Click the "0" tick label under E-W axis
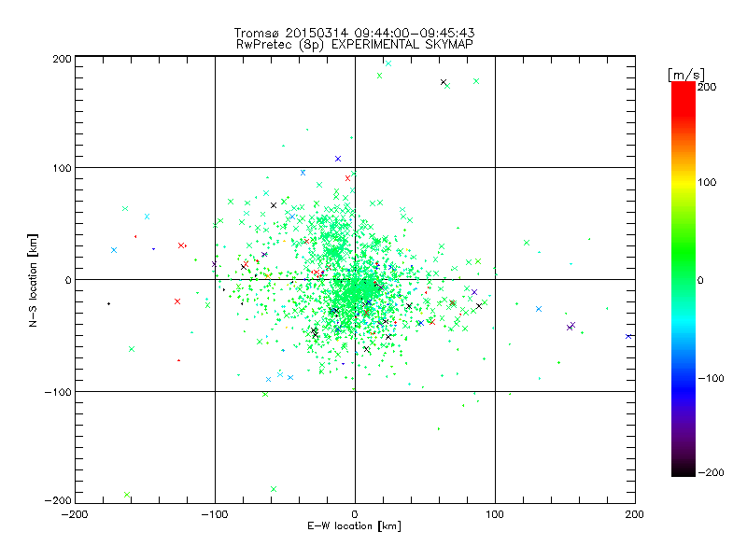This screenshot has width=747, height=560. click(355, 515)
